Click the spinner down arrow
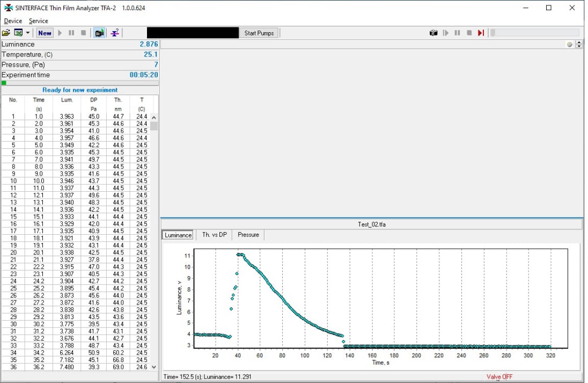 tap(579, 47)
